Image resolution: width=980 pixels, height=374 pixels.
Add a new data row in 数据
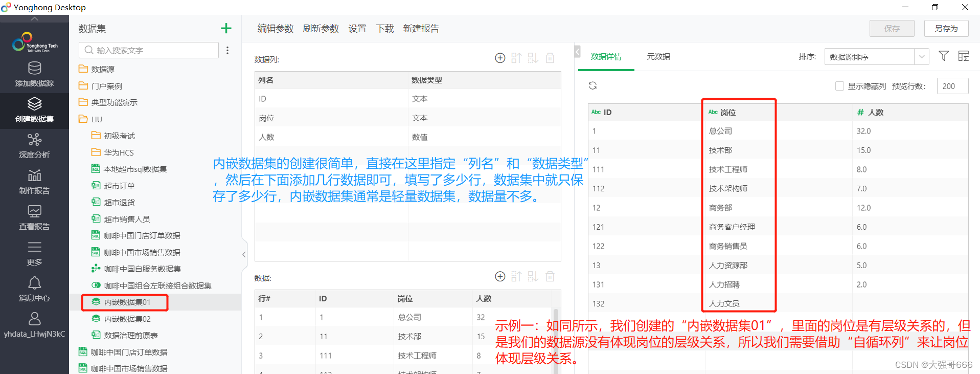point(500,276)
